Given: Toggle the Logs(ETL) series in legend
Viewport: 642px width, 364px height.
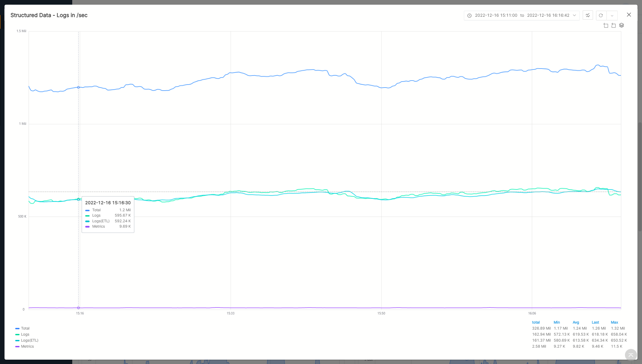Looking at the screenshot, I should click(x=27, y=340).
